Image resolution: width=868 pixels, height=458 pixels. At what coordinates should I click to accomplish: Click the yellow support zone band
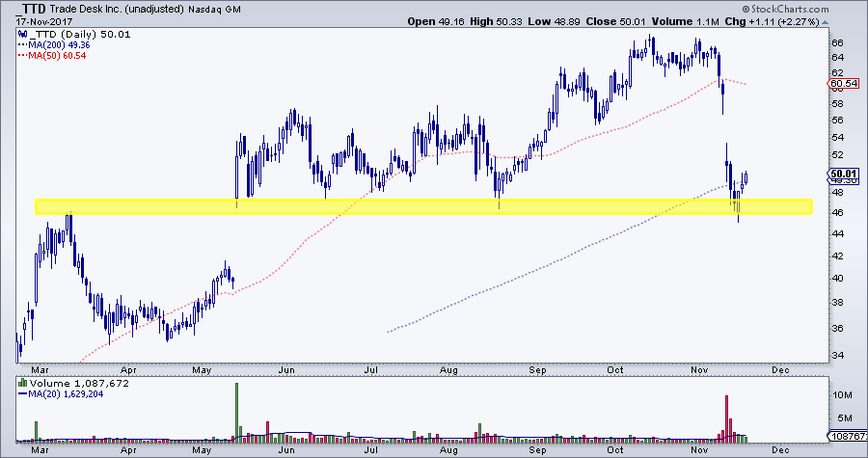click(x=422, y=206)
